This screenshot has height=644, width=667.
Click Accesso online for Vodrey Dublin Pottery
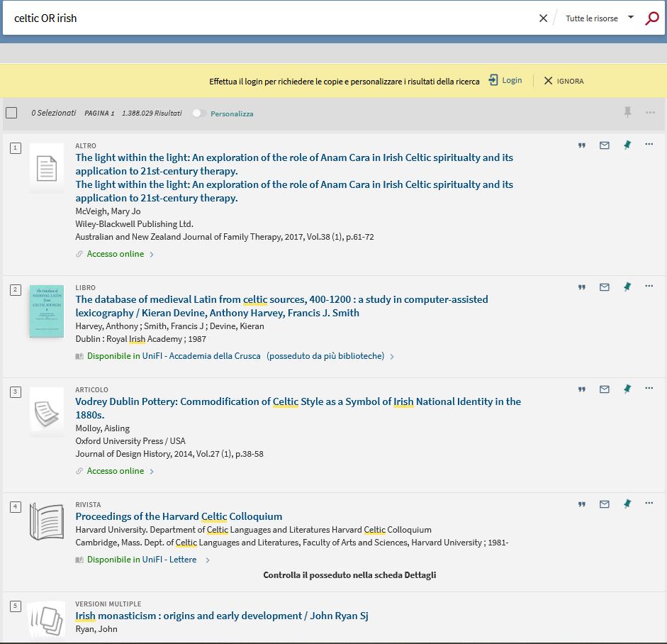116,471
